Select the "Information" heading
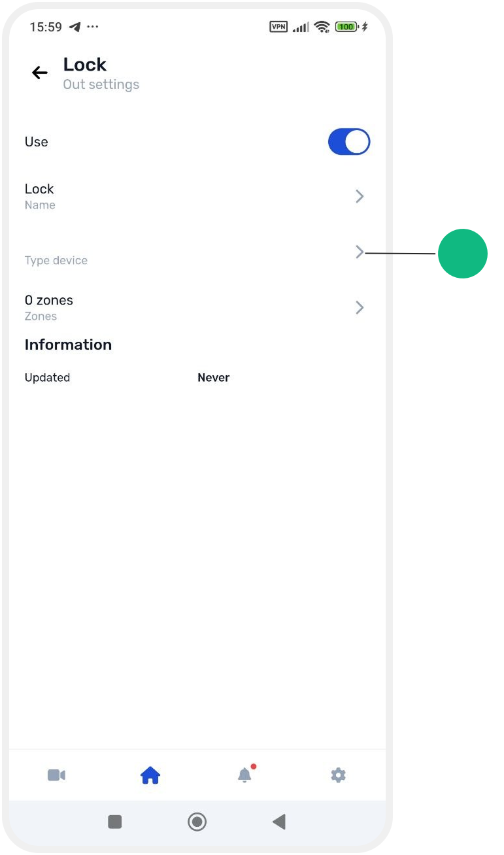The image size is (504, 855). (68, 344)
